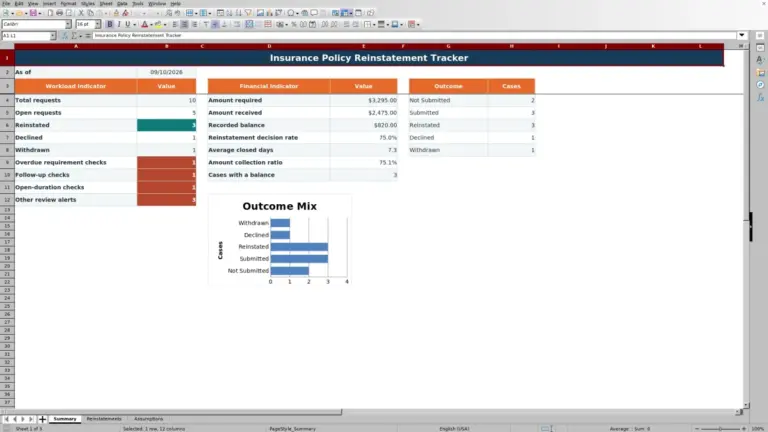Click the Insert comment icon
The image size is (768, 432).
pyautogui.click(x=314, y=13)
